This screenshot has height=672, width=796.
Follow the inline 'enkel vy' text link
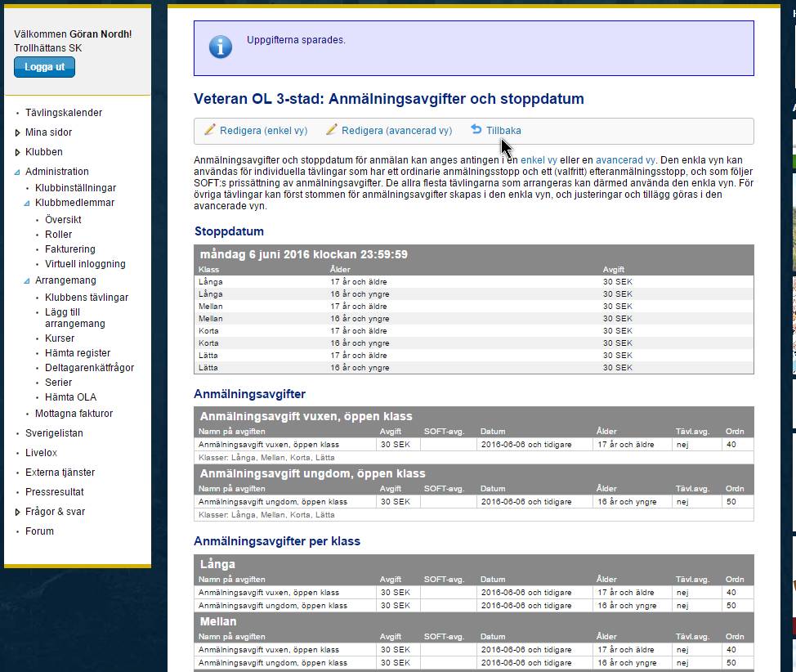(539, 160)
